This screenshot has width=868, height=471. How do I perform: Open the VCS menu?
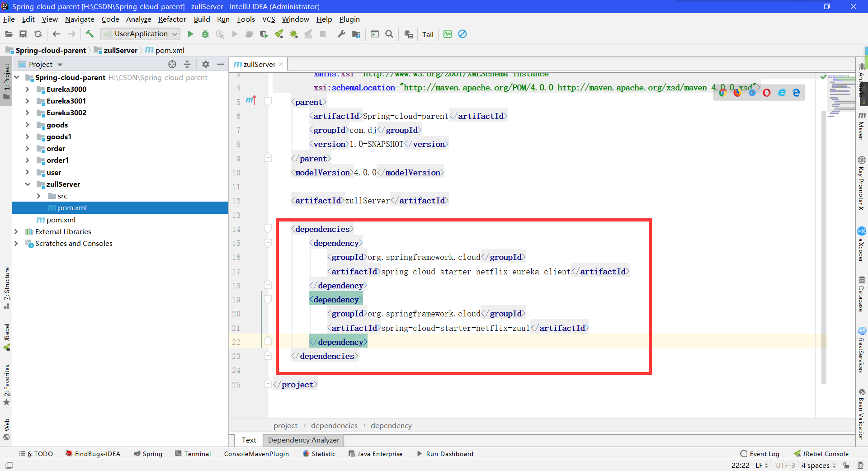269,19
